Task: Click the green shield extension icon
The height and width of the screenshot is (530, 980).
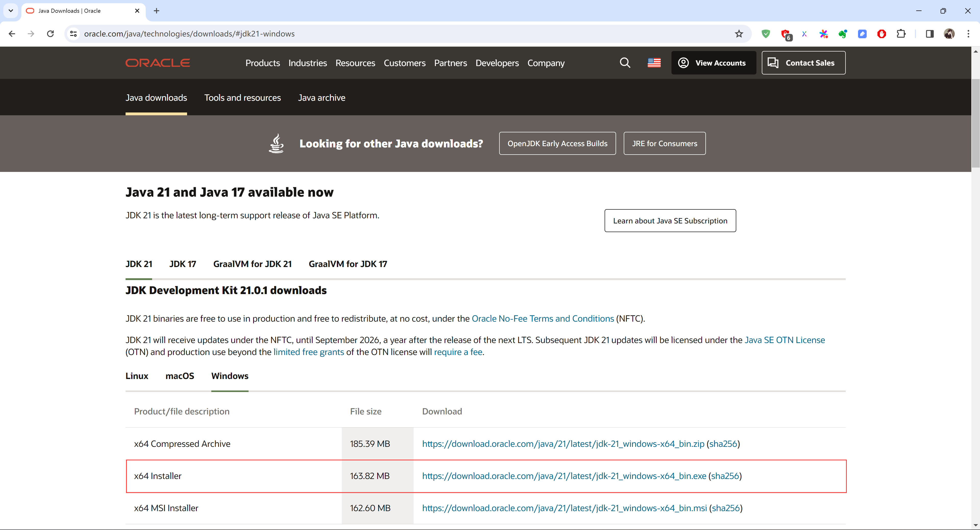Action: pyautogui.click(x=766, y=34)
